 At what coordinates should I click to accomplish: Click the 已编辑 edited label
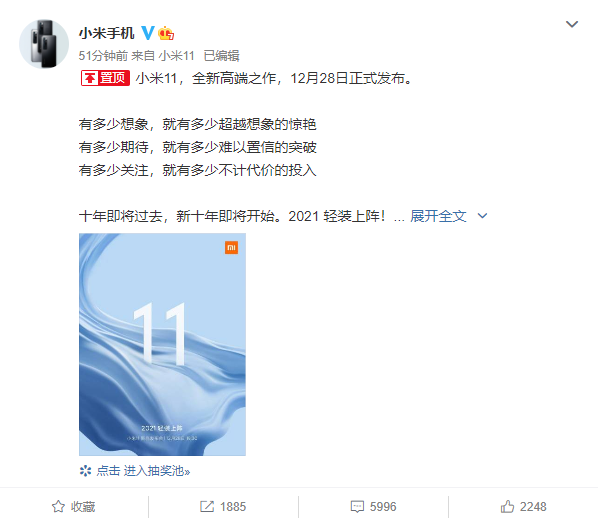(221, 56)
